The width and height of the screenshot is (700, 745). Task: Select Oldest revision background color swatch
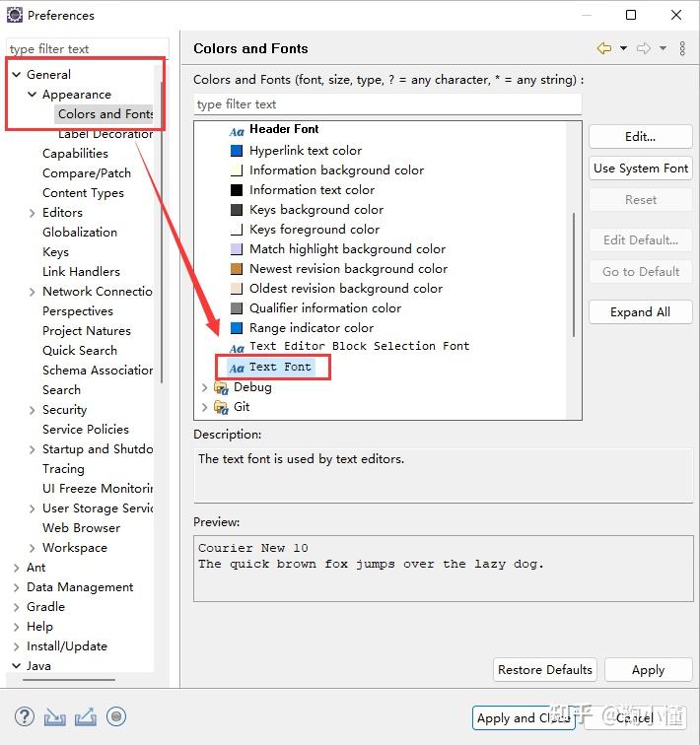click(237, 289)
